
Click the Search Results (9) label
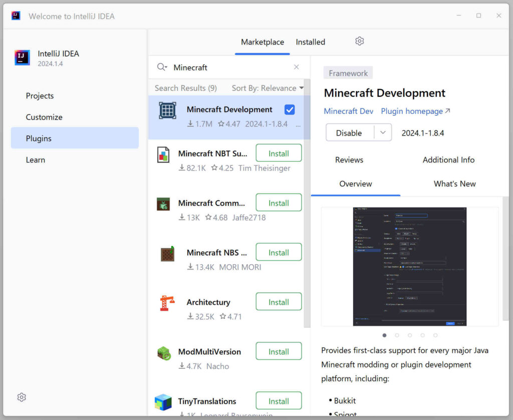[186, 88]
